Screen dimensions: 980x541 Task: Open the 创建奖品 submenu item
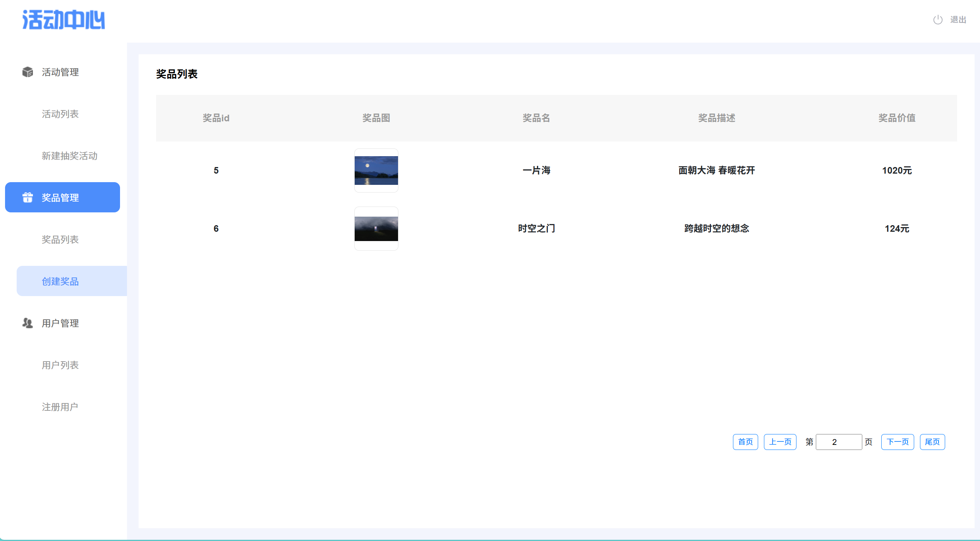click(x=60, y=281)
